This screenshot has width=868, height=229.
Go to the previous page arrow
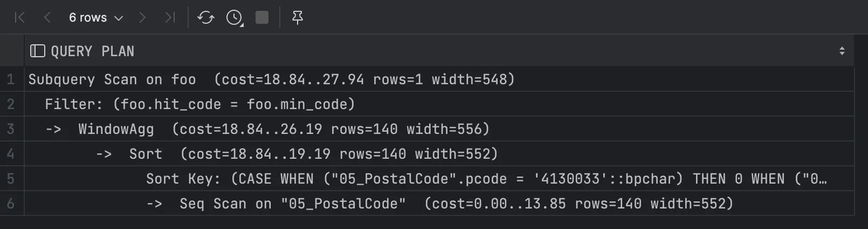47,18
